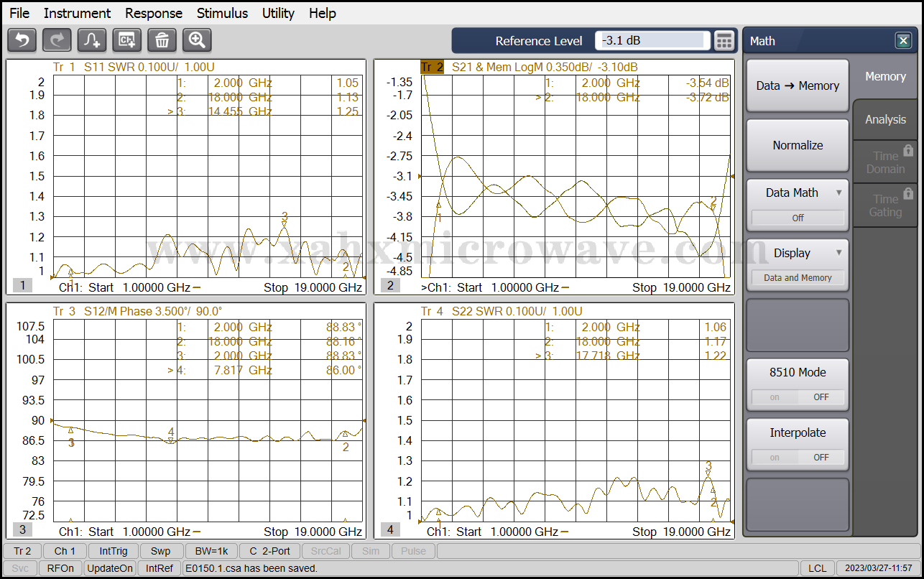The height and width of the screenshot is (579, 924).
Task: Toggle RFOn in status bar
Action: click(60, 568)
